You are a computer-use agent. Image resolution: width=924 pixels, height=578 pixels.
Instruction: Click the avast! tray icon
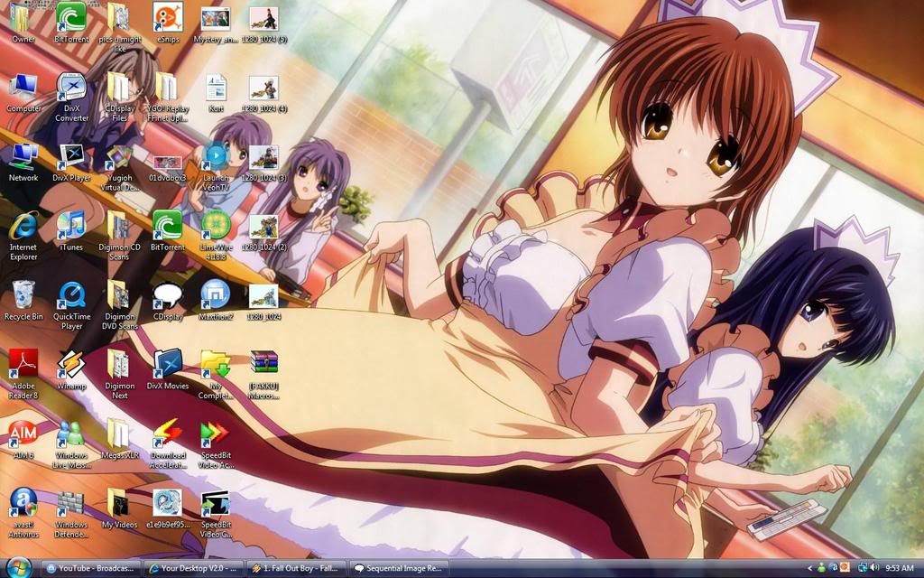pos(833,568)
